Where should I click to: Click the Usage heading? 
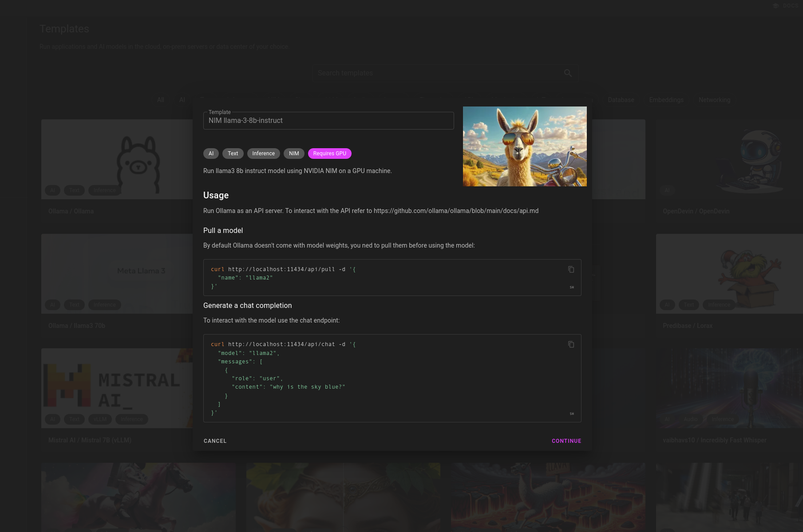coord(216,195)
